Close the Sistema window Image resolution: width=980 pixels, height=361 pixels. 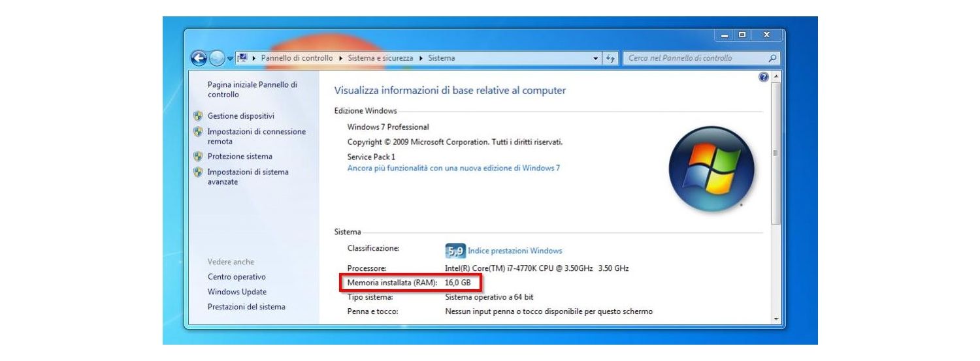point(766,35)
